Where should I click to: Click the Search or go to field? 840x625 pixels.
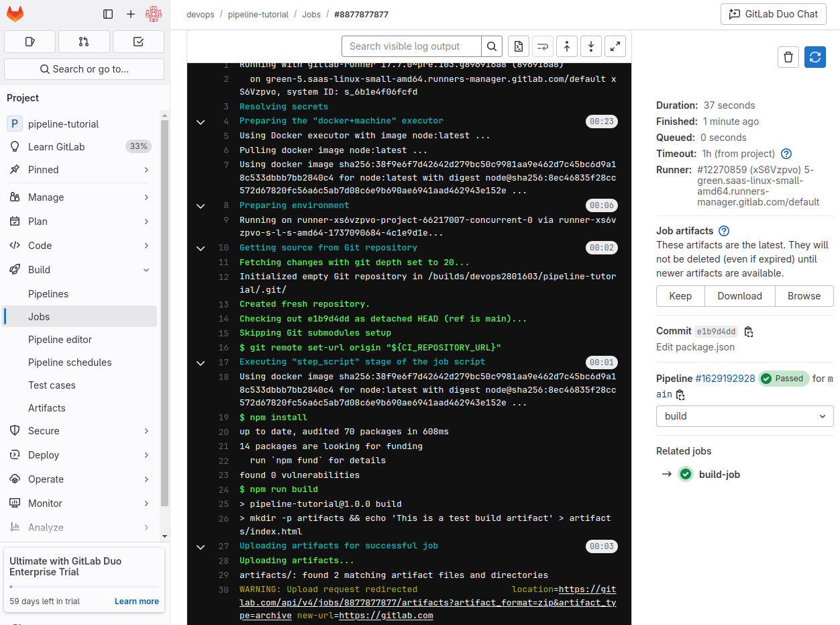tap(84, 69)
